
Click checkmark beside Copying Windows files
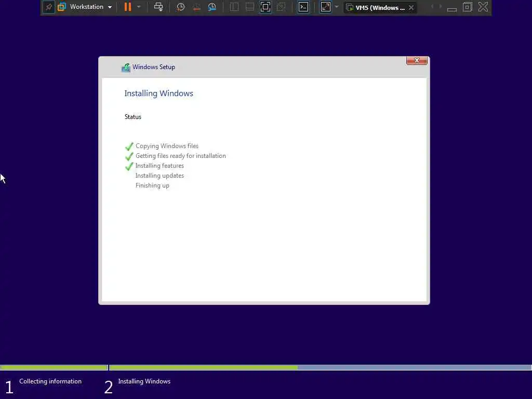tap(129, 147)
